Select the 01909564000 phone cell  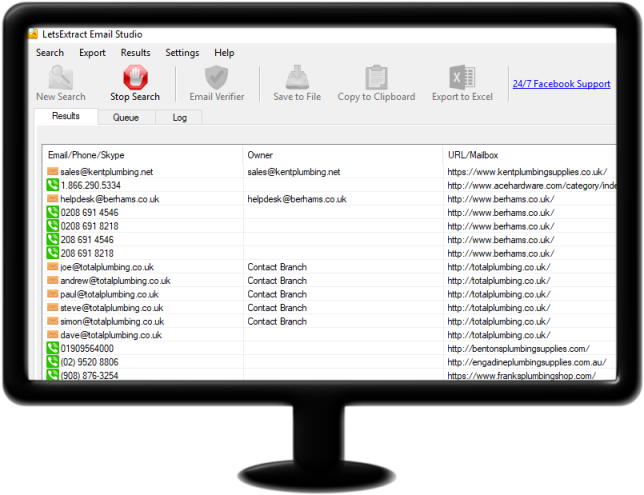click(x=87, y=348)
